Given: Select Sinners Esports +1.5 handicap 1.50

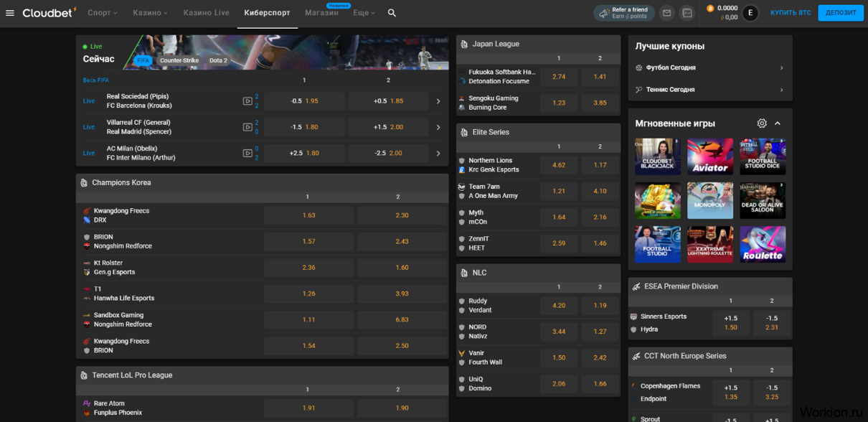Looking at the screenshot, I should pyautogui.click(x=731, y=323).
